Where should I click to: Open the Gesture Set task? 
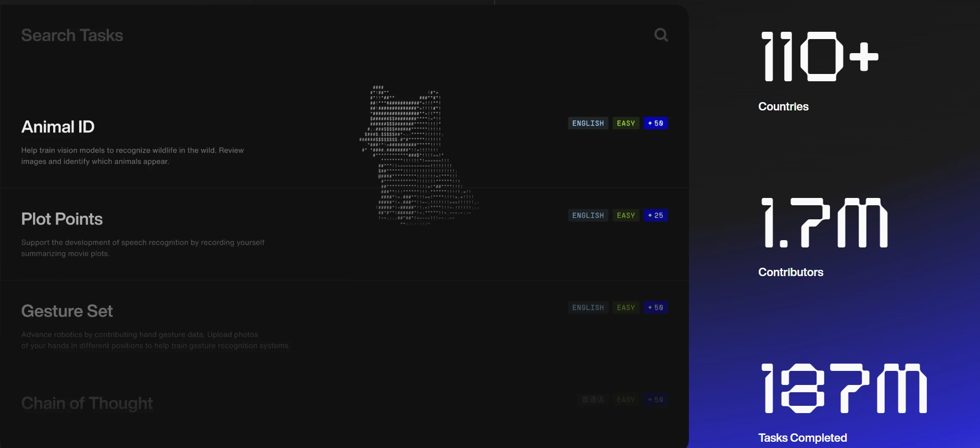pos(67,311)
